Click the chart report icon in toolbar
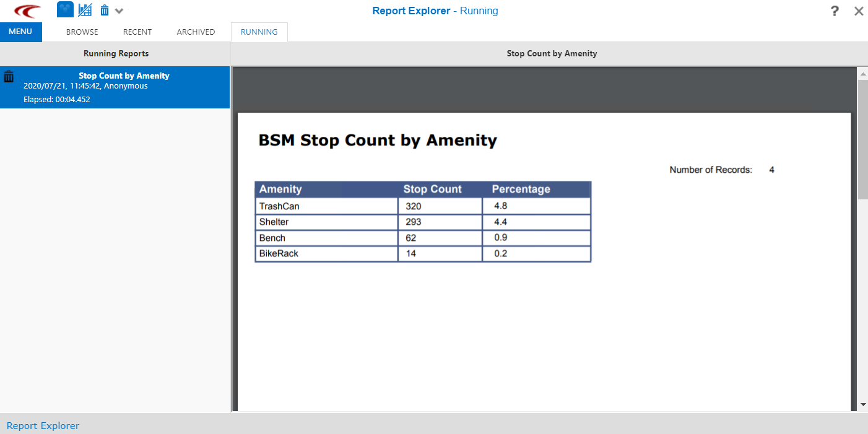Viewport: 868px width, 434px height. pyautogui.click(x=85, y=9)
